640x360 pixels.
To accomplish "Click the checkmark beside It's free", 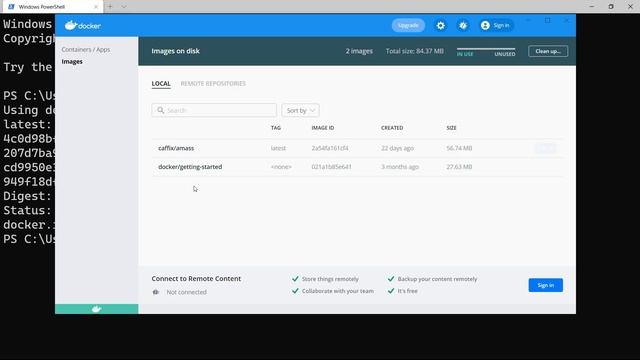I will (x=391, y=291).
